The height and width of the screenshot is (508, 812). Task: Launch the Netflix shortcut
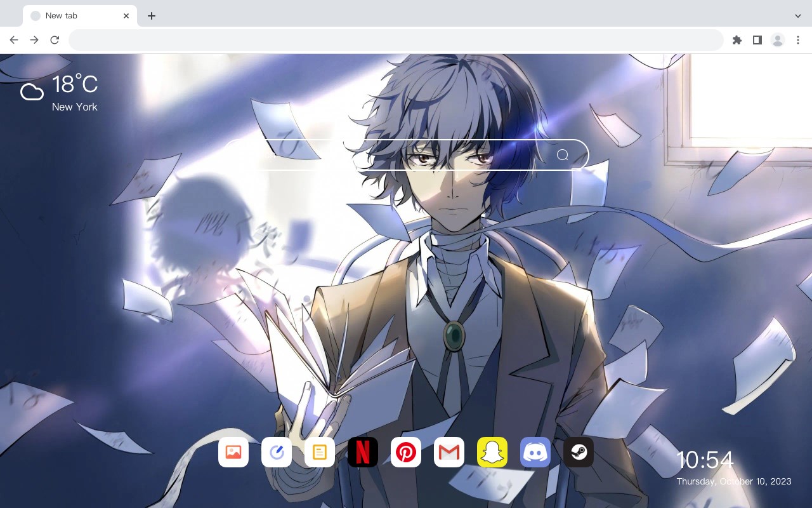click(363, 452)
